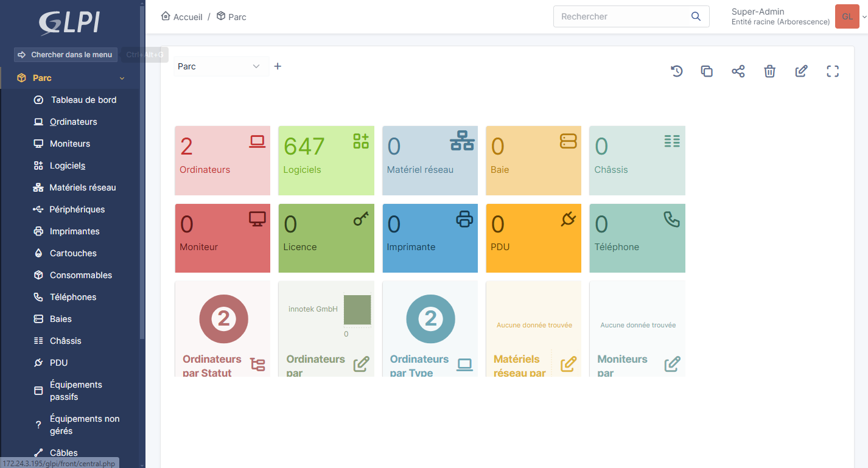Click the Téléphone counter card
This screenshot has width=868, height=468.
[x=637, y=238]
